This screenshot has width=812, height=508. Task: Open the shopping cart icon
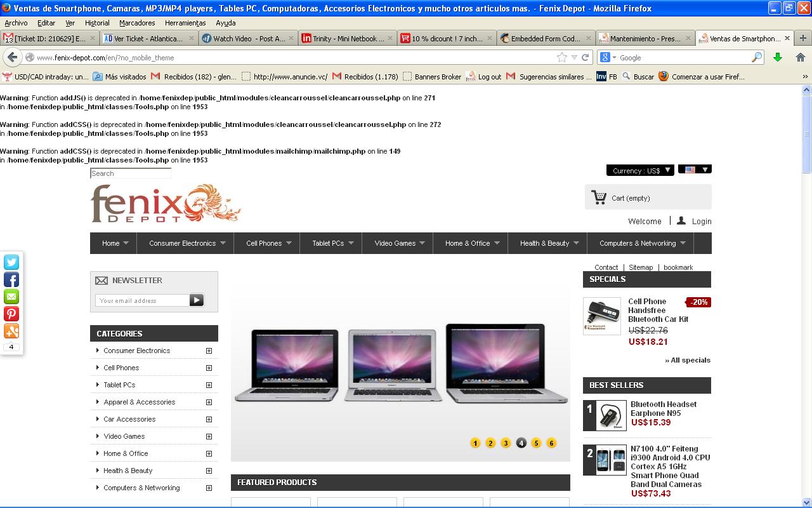tap(599, 197)
